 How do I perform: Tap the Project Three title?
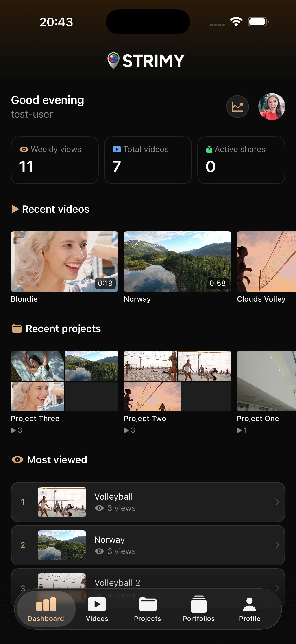pyautogui.click(x=35, y=419)
